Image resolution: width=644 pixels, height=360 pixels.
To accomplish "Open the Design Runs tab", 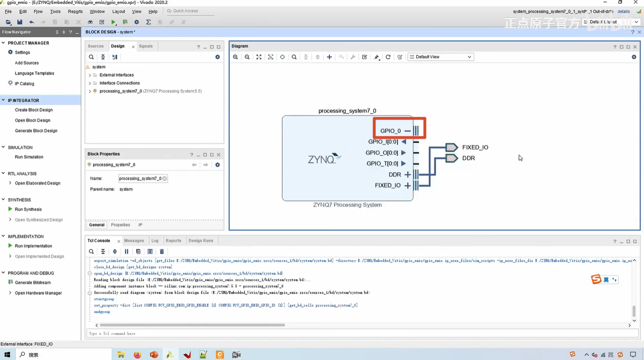I will click(x=201, y=241).
